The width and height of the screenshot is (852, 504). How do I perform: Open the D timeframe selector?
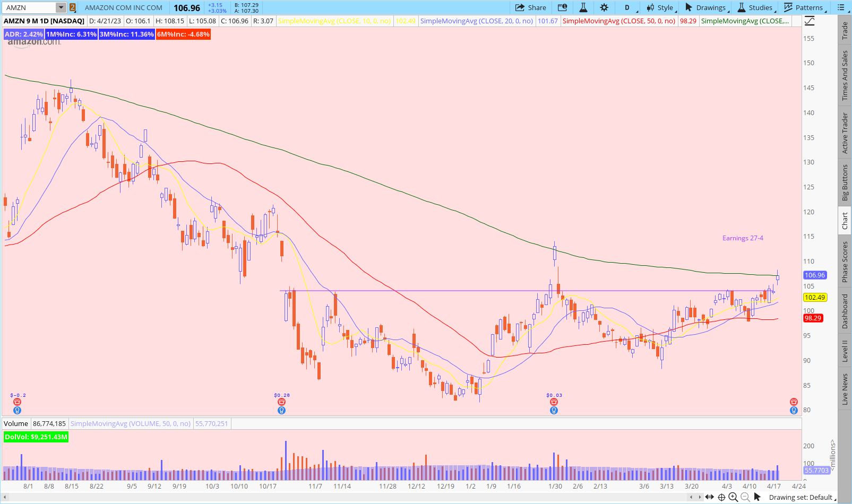[x=627, y=7]
